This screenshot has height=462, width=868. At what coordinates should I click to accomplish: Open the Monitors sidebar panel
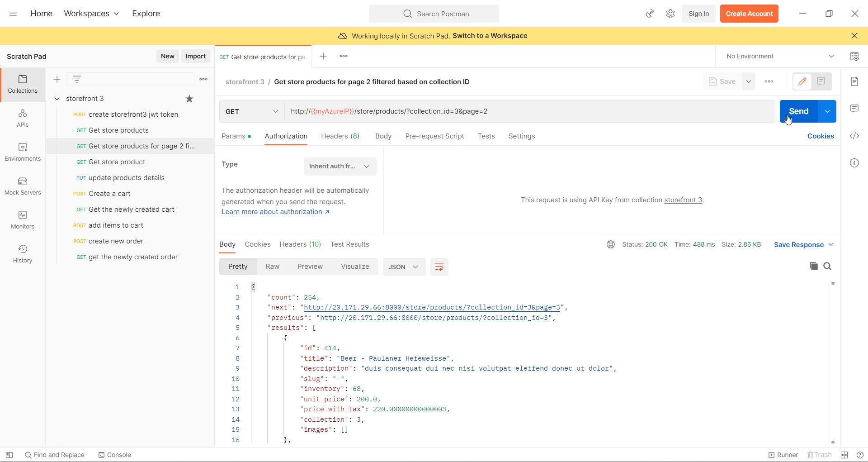point(23,220)
